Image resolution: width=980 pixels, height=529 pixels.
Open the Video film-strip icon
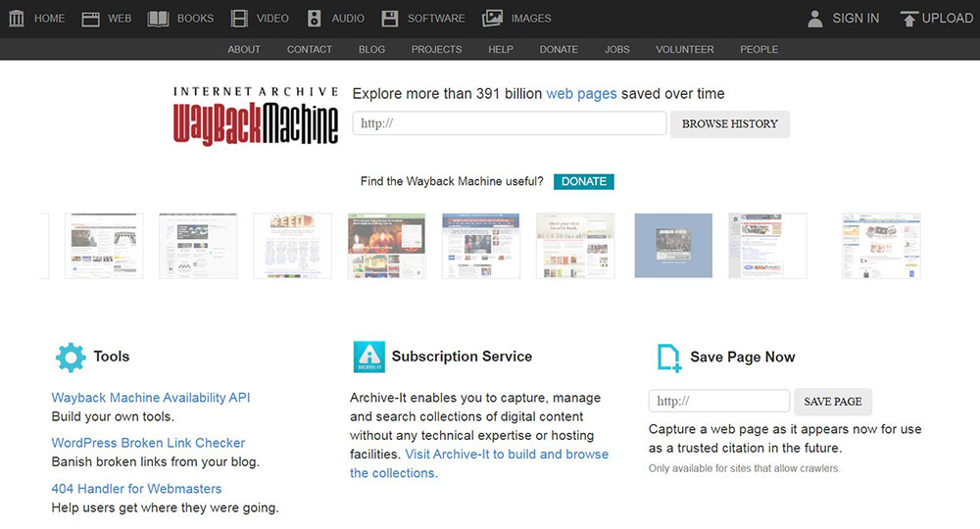[240, 19]
